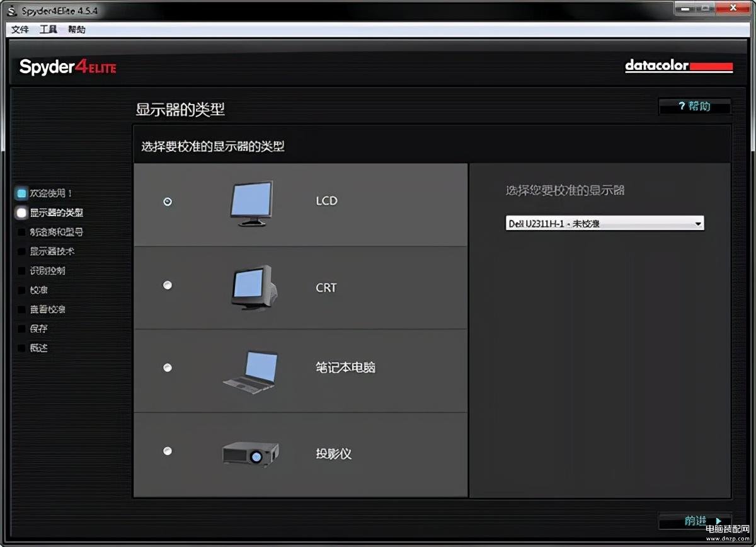
Task: Click the 显示器的类型 page title
Action: point(180,110)
